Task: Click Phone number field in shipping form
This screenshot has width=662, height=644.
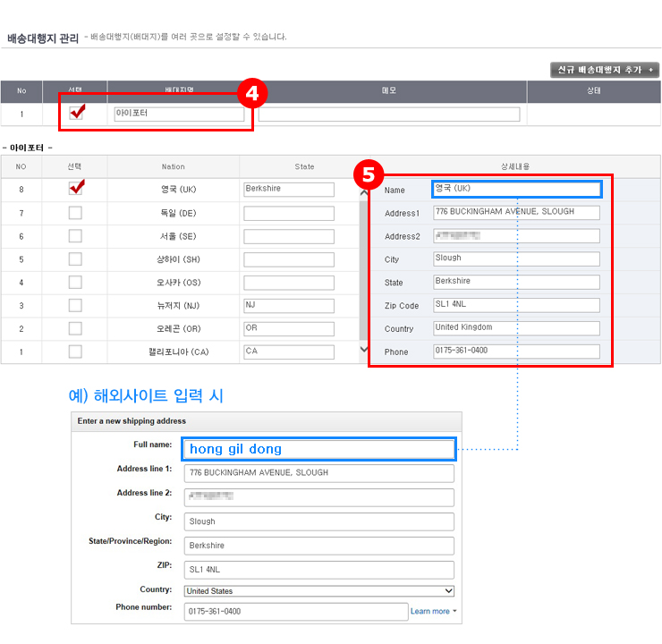Action: [296, 612]
